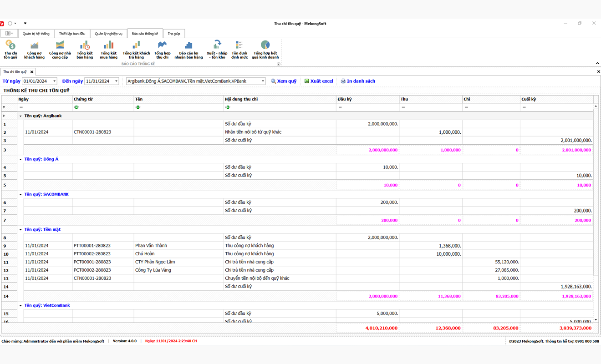
Task: Click Xuất excel to export
Action: coord(319,81)
